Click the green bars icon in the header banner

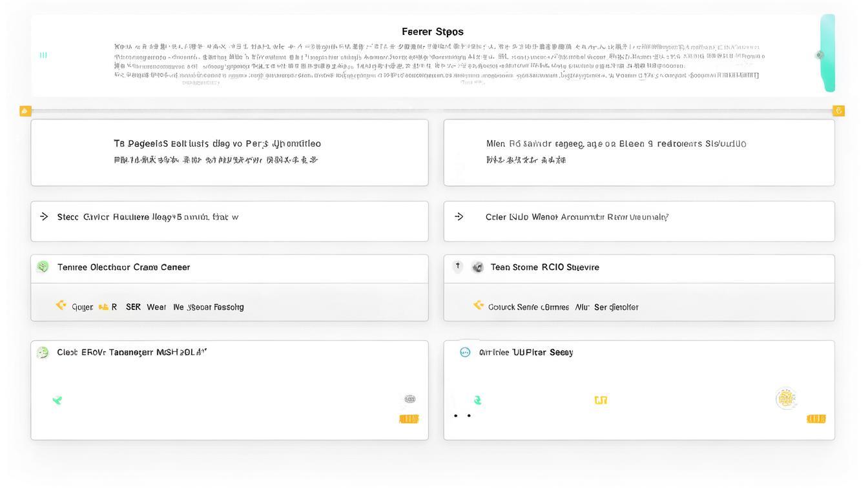[x=43, y=55]
